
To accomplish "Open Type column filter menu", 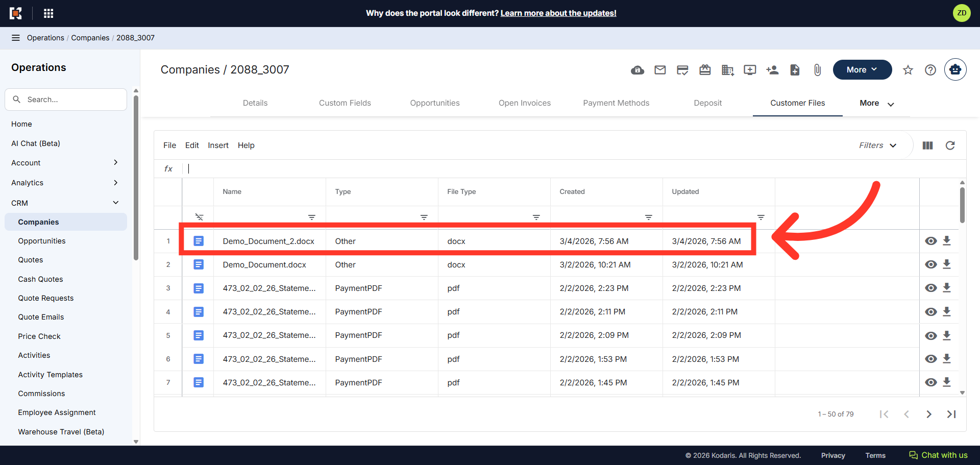I will tap(424, 217).
